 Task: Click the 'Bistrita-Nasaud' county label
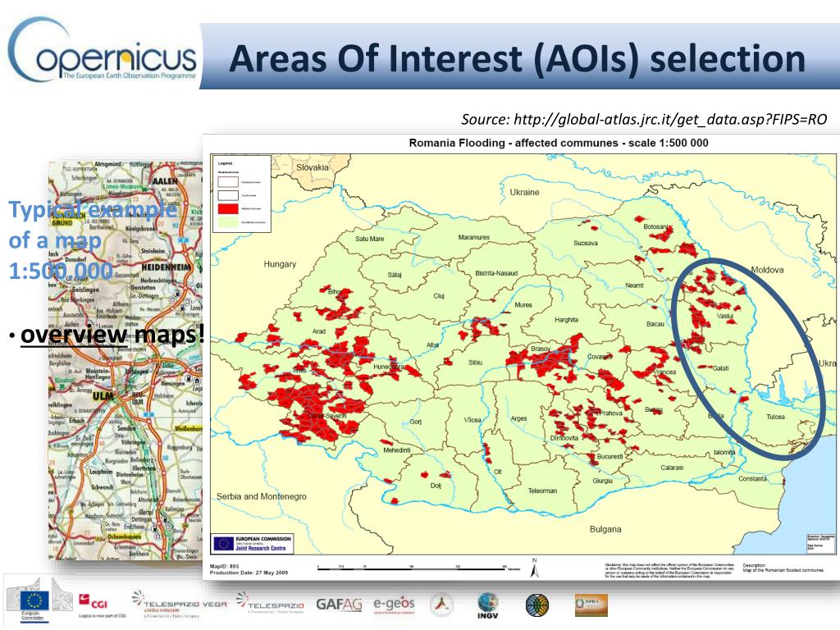point(496,273)
